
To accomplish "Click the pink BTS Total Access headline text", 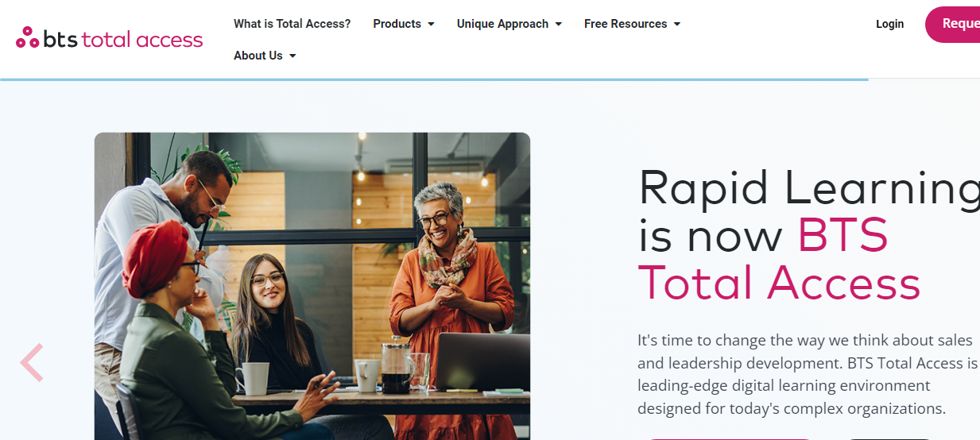I will tap(780, 260).
